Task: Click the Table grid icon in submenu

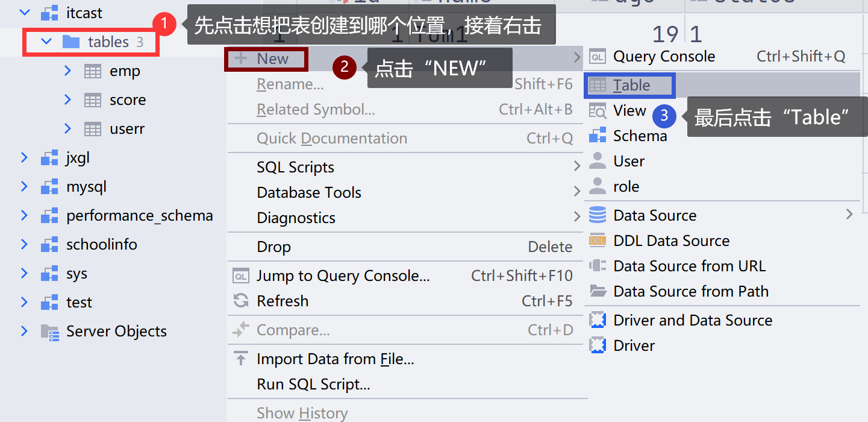Action: tap(598, 86)
